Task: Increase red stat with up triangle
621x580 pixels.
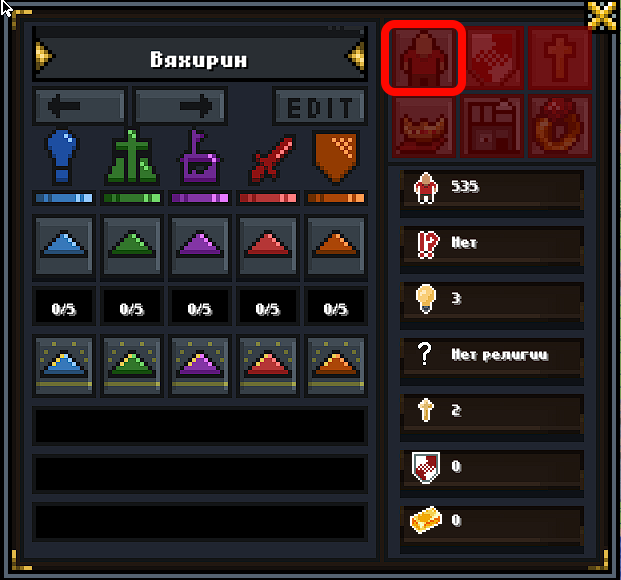Action: click(x=268, y=245)
